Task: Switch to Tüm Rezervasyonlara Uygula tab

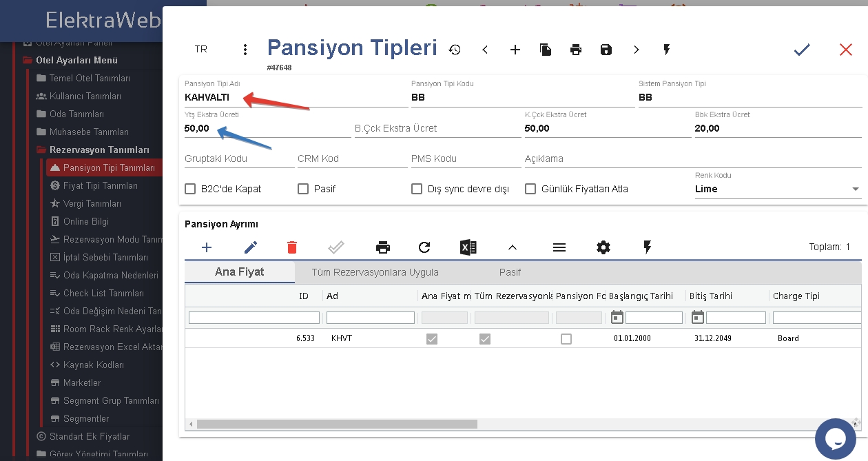Action: pyautogui.click(x=375, y=272)
